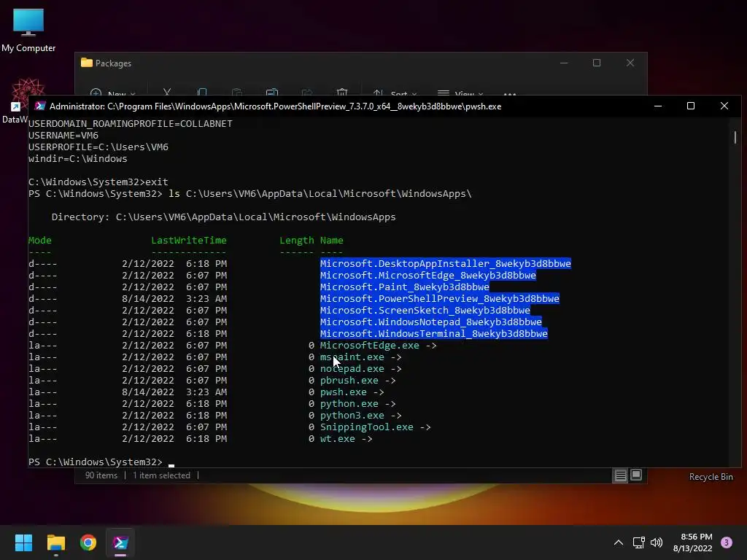747x560 pixels.
Task: Click the LastWriteTime column header
Action: [189, 240]
